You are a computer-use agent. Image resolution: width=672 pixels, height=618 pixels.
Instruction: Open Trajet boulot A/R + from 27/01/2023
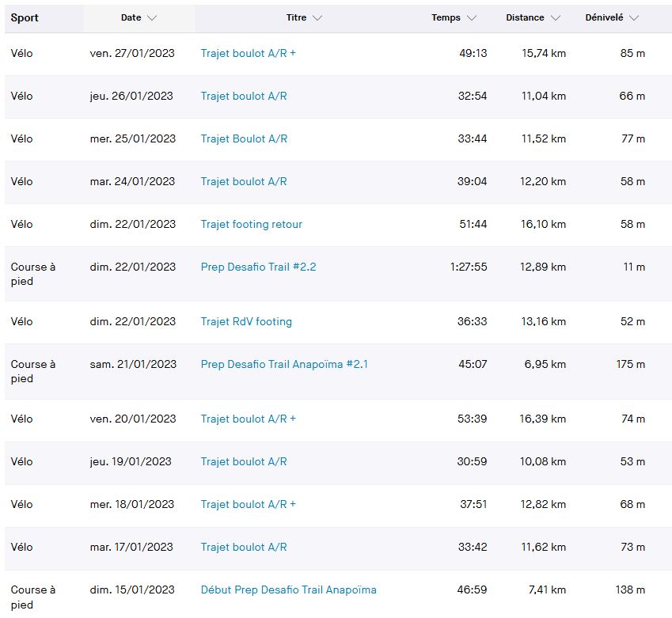(248, 53)
